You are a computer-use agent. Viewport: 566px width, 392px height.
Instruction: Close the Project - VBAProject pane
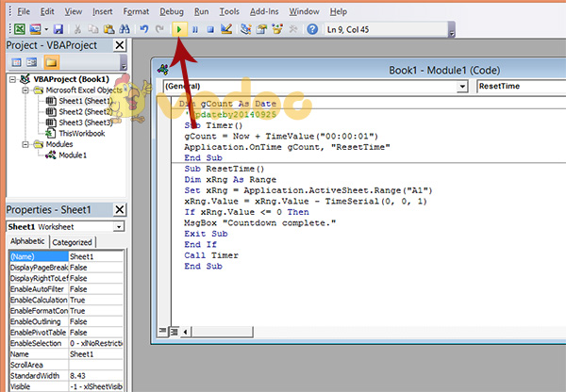click(120, 45)
